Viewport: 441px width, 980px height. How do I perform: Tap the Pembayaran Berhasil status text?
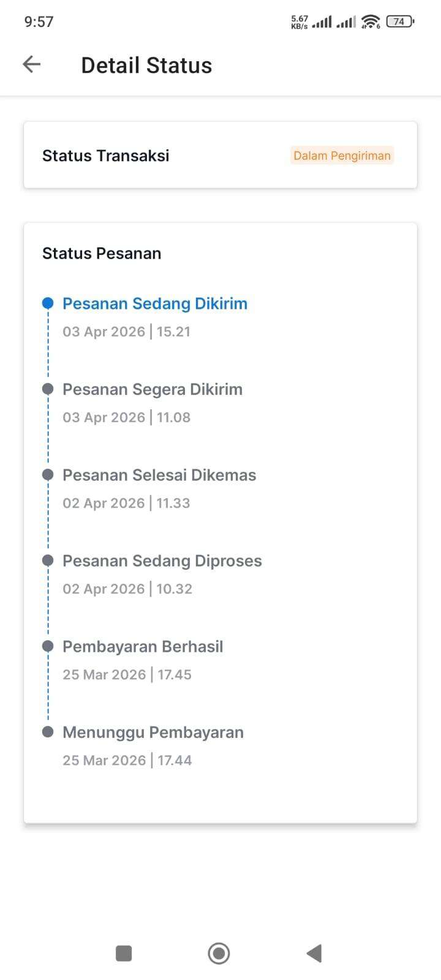point(143,647)
